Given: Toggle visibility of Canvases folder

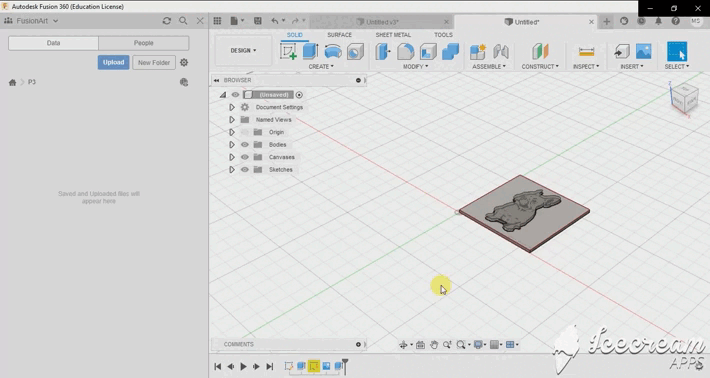Looking at the screenshot, I should (245, 157).
